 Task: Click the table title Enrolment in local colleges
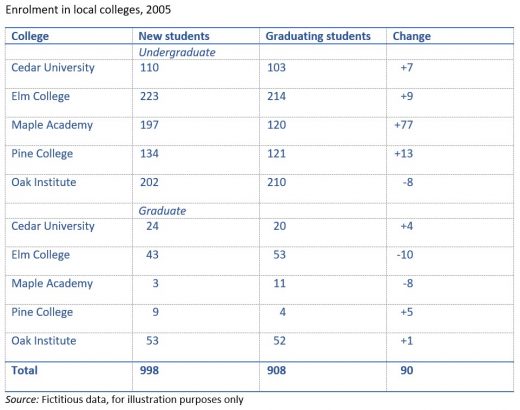tap(88, 10)
